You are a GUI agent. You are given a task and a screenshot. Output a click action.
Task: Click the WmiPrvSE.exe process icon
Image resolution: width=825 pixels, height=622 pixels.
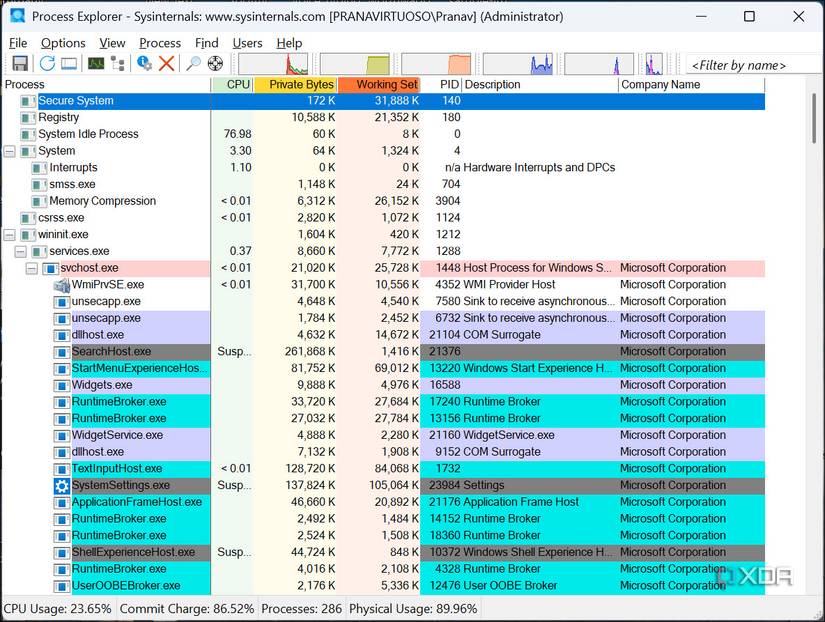click(62, 285)
